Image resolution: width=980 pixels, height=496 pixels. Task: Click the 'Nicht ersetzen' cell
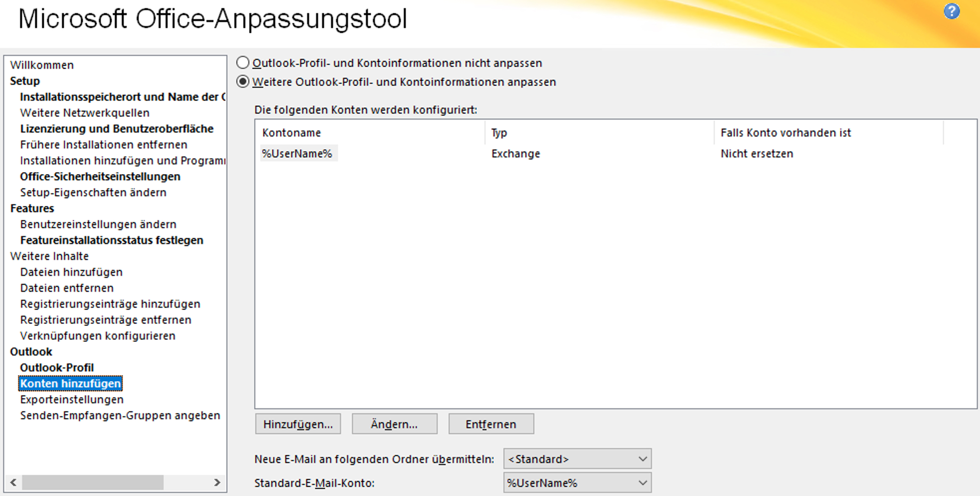pos(757,153)
